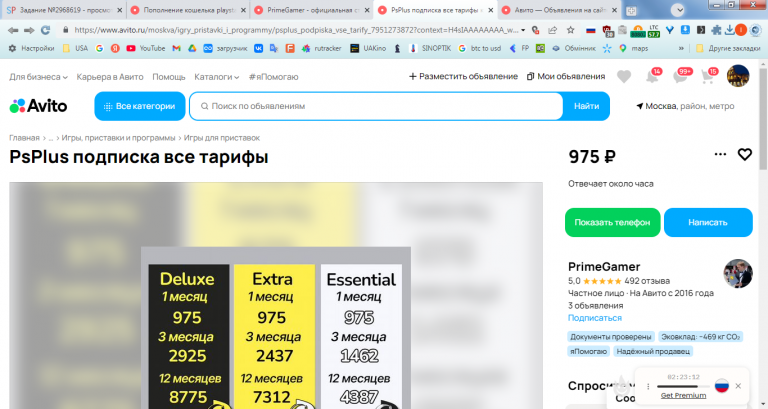The image size is (768, 409).
Task: Open the YouTube bookmark
Action: click(x=145, y=48)
